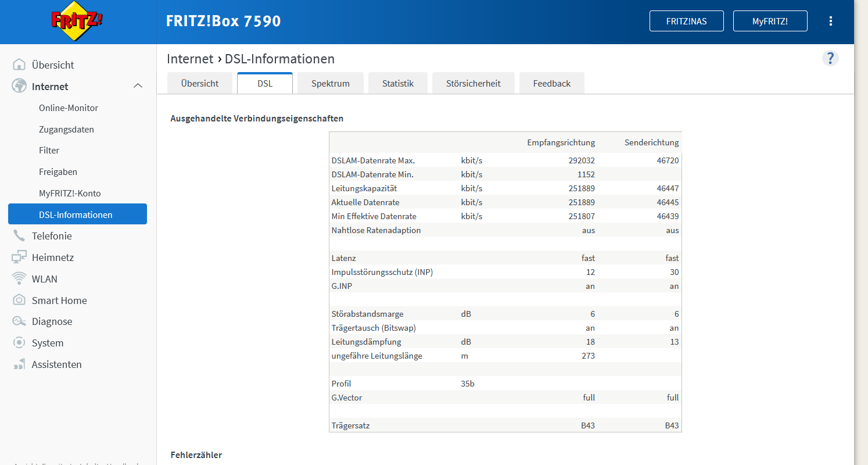Click the WLAN signal icon
Viewport: 868px width, 465px height.
tap(19, 278)
